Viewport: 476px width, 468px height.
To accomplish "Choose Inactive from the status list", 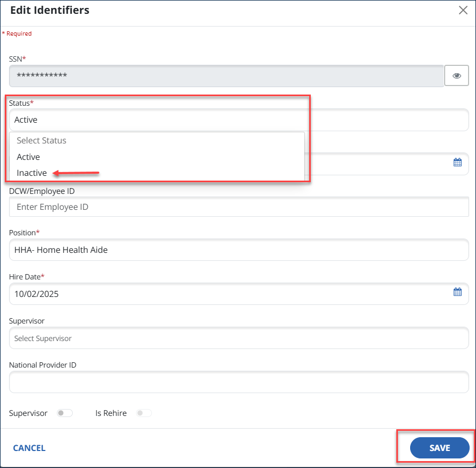I will pos(32,173).
